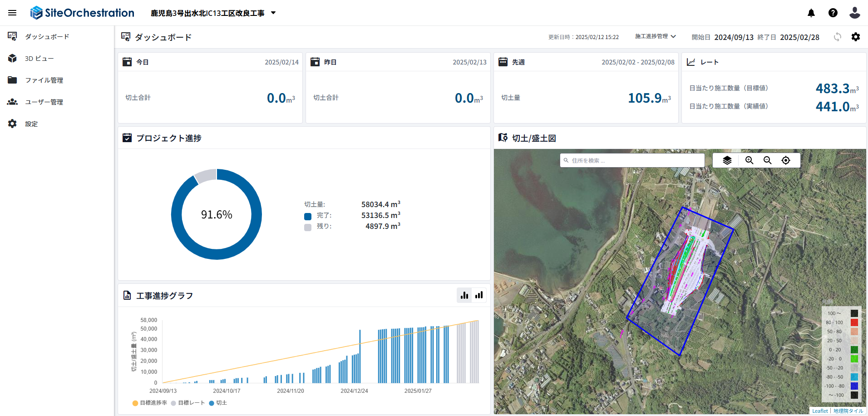This screenshot has height=416, width=868.
Task: Open 3D ビュー from sidebar
Action: coord(39,59)
